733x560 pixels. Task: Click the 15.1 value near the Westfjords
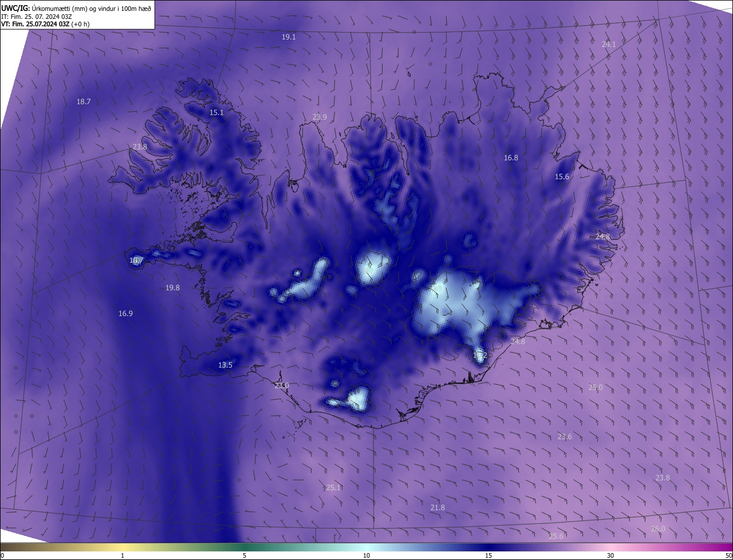[x=216, y=113]
